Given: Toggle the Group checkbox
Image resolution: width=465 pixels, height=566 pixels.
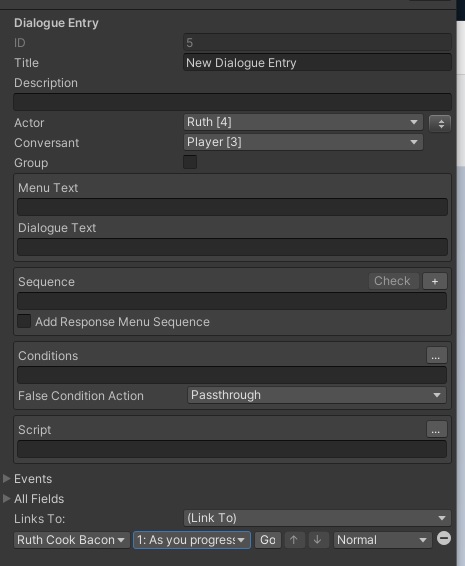Looking at the screenshot, I should pos(190,162).
